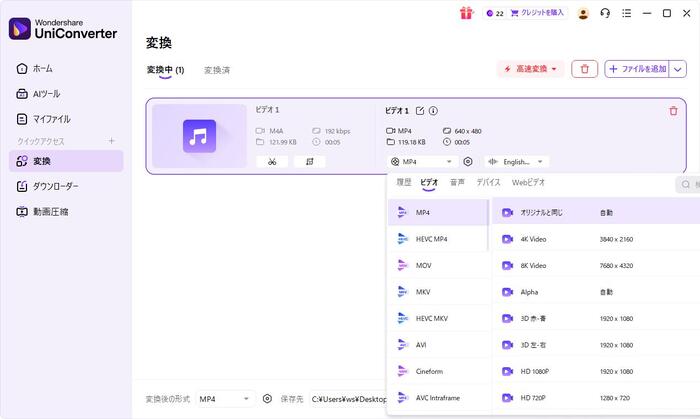Open the scissors trim tool

tap(272, 162)
